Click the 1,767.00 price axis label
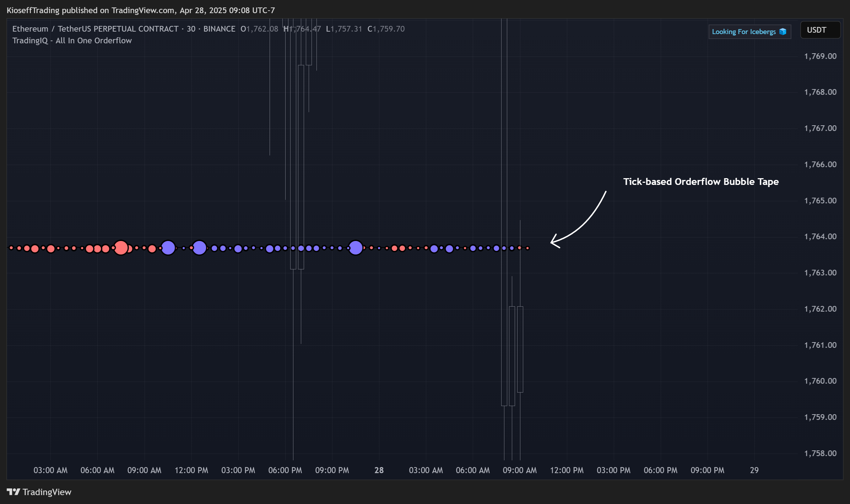The height and width of the screenshot is (504, 850). (820, 128)
